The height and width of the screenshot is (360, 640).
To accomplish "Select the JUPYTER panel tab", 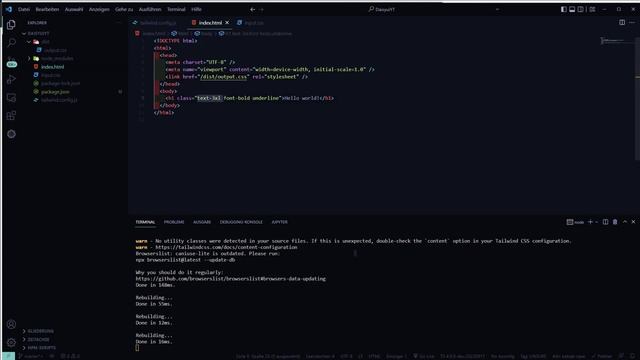I will pos(280,222).
